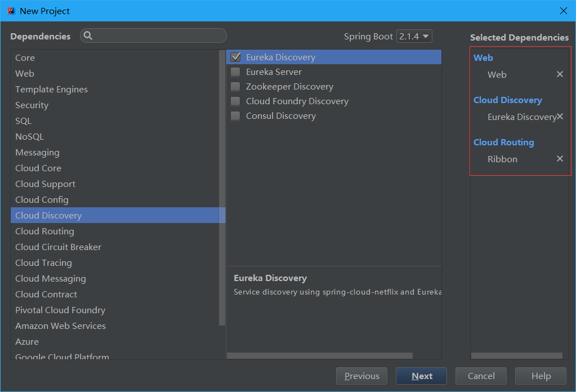Select the Azure category

pos(115,342)
